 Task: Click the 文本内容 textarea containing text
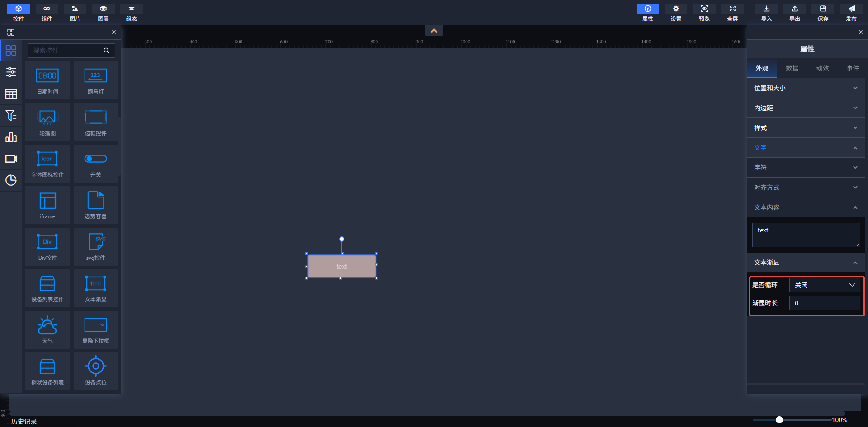[x=806, y=235]
